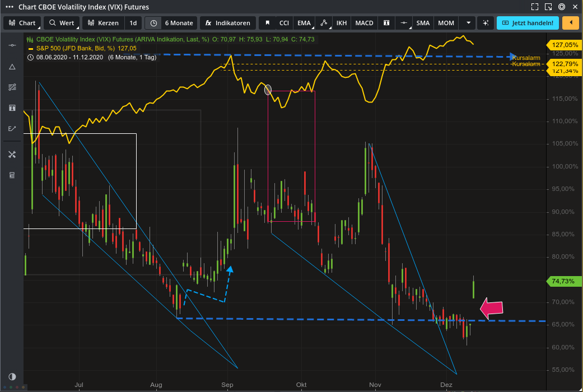This screenshot has width=583, height=392.
Task: Click the 122,79% Kursalarm price label
Action: pyautogui.click(x=565, y=64)
